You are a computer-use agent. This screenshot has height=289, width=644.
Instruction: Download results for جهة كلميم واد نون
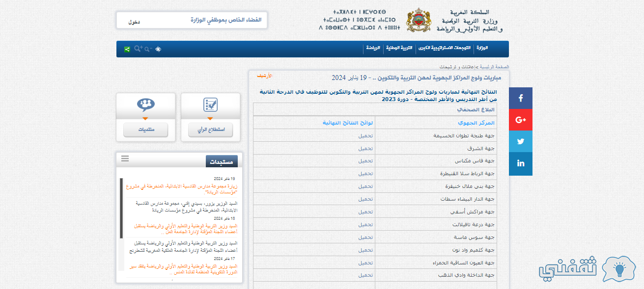tap(365, 250)
